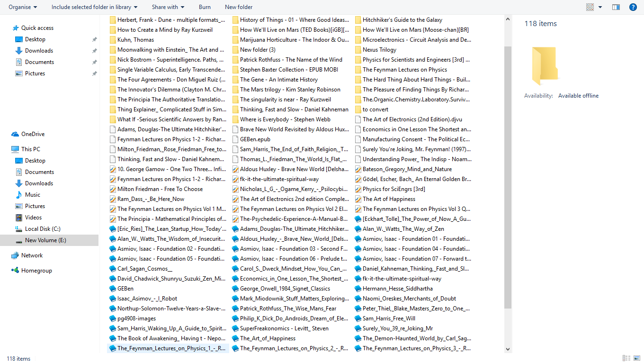Open the 'Share with' dropdown
This screenshot has height=364, width=644.
point(168,7)
